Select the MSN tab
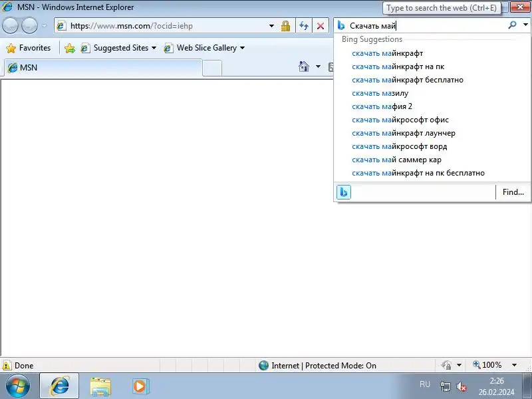Image resolution: width=532 pixels, height=399 pixels. 103,68
